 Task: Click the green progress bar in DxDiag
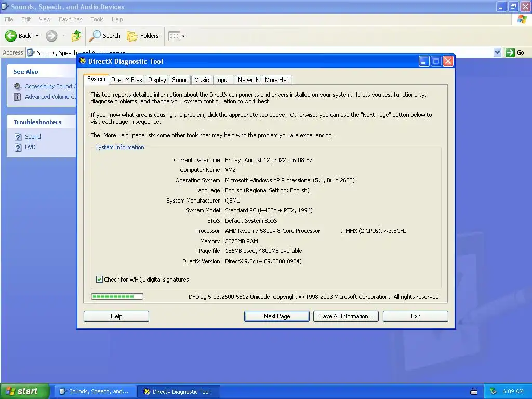coord(117,297)
